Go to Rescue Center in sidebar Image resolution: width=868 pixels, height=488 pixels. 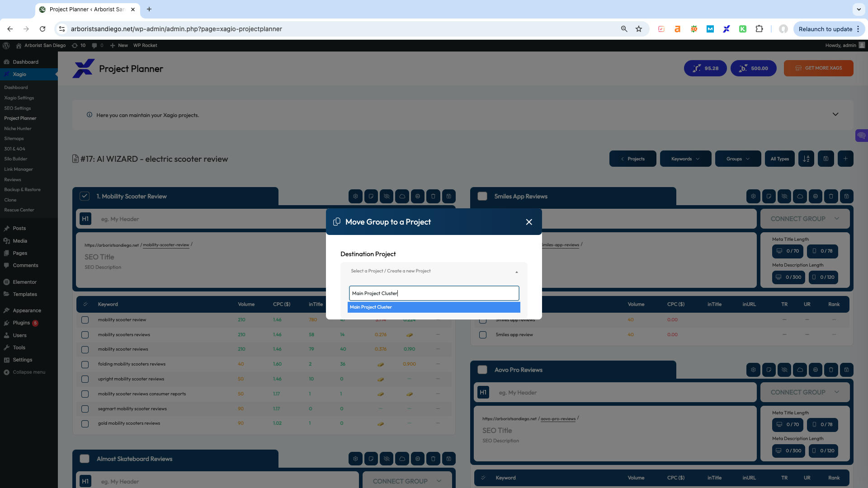click(19, 210)
